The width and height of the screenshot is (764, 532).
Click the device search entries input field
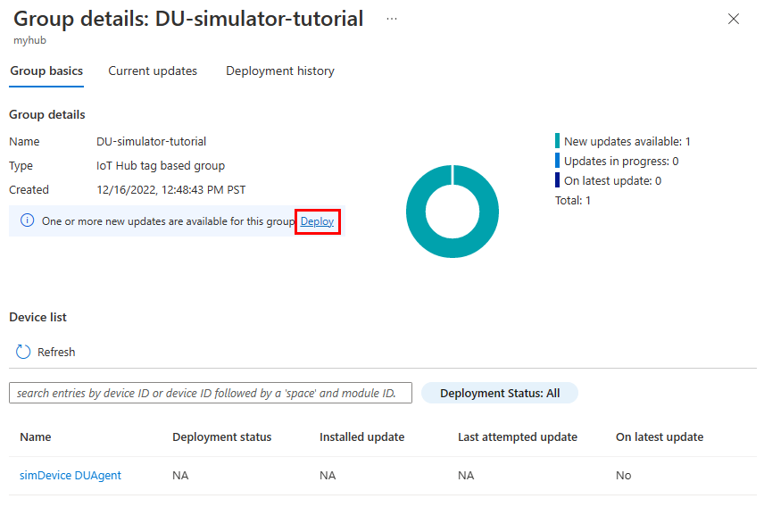pyautogui.click(x=210, y=392)
